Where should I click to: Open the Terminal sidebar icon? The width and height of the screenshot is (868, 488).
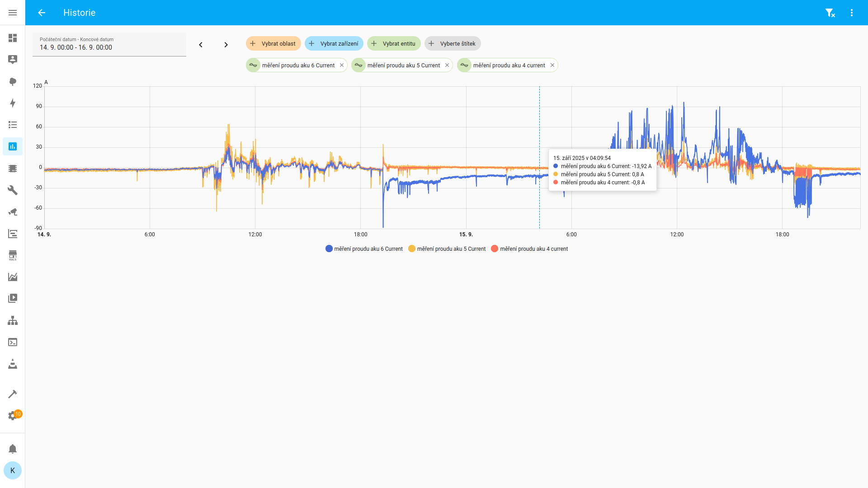point(13,342)
